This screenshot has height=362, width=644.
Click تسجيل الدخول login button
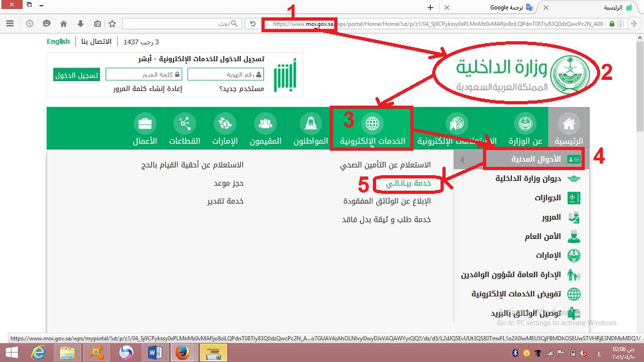coord(77,75)
